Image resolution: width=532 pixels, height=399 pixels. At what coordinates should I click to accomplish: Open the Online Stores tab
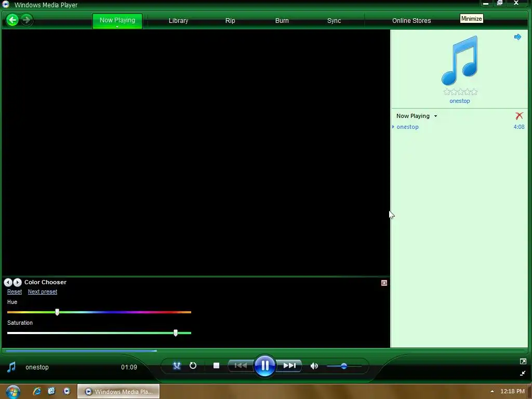pos(411,21)
